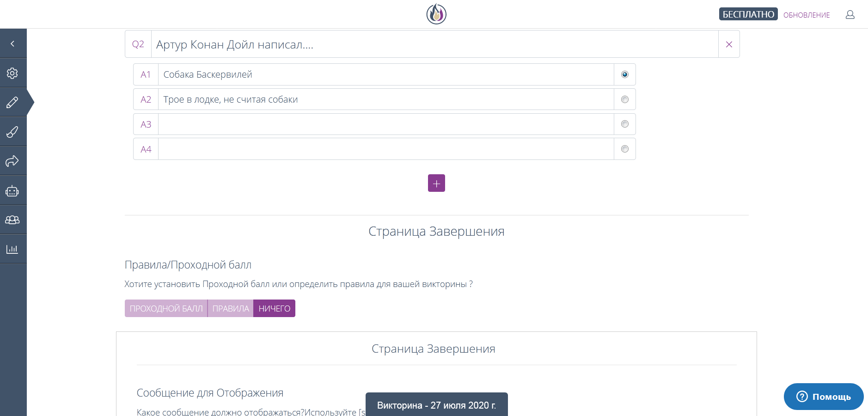Screen dimensions: 868x416
Task: Edit the A1 answer text Собака Баскервилей
Action: 386,74
